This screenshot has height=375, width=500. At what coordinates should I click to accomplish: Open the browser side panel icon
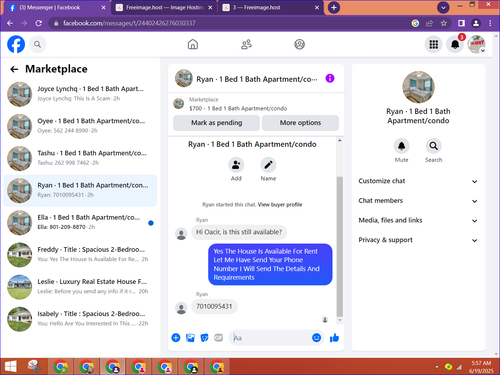click(x=461, y=23)
